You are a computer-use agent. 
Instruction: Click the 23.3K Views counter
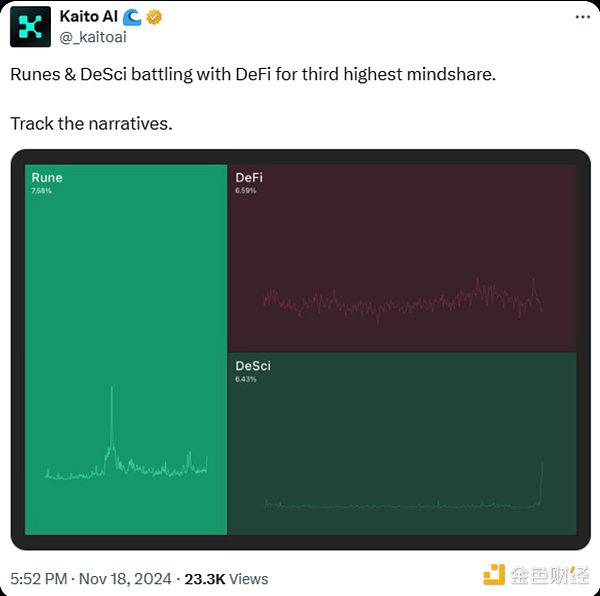226,579
